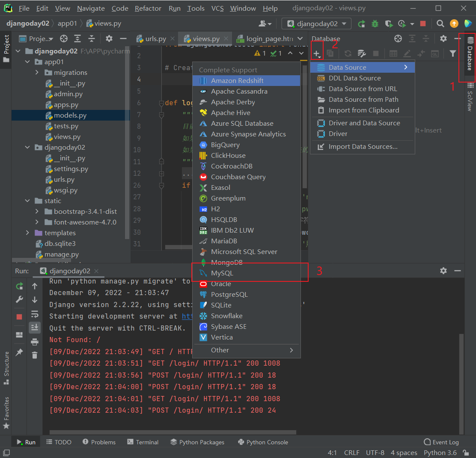Viewport: 476px width, 458px height.
Task: Switch to the urls.py editor tab
Action: 155,39
